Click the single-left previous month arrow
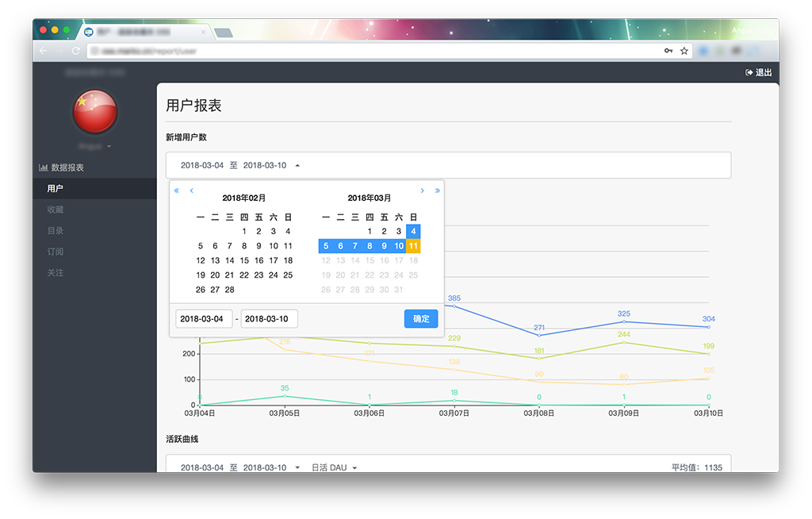 click(x=191, y=190)
